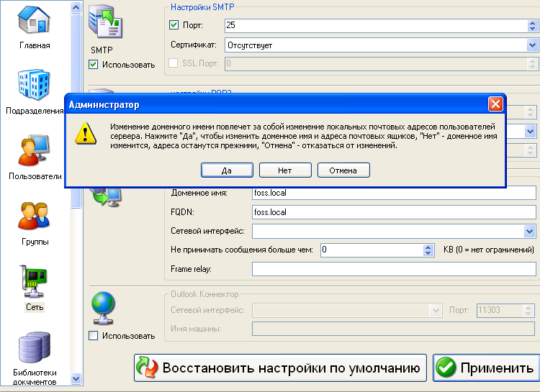The image size is (540, 392).
Task: Increase the SMTP port spinner value
Action: click(x=531, y=22)
